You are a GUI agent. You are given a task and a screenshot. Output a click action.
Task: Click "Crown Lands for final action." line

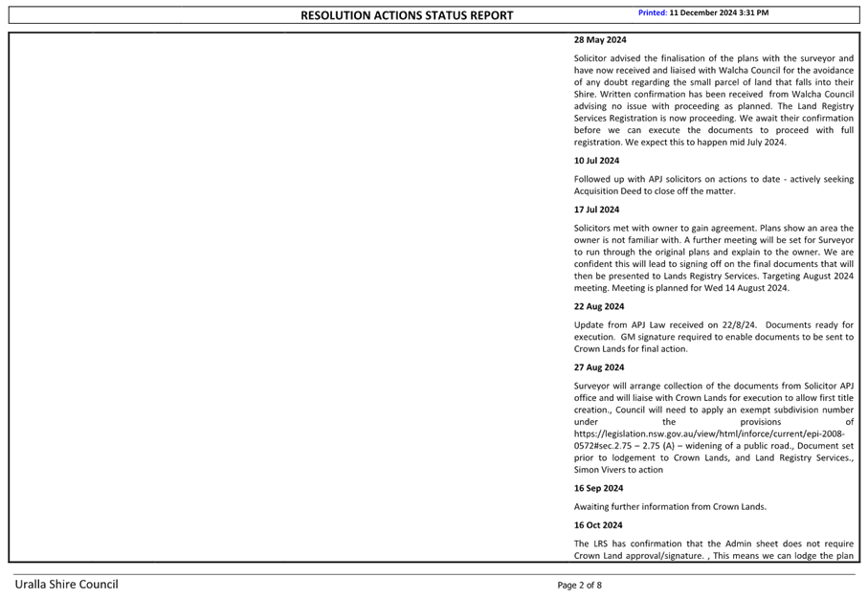[631, 348]
